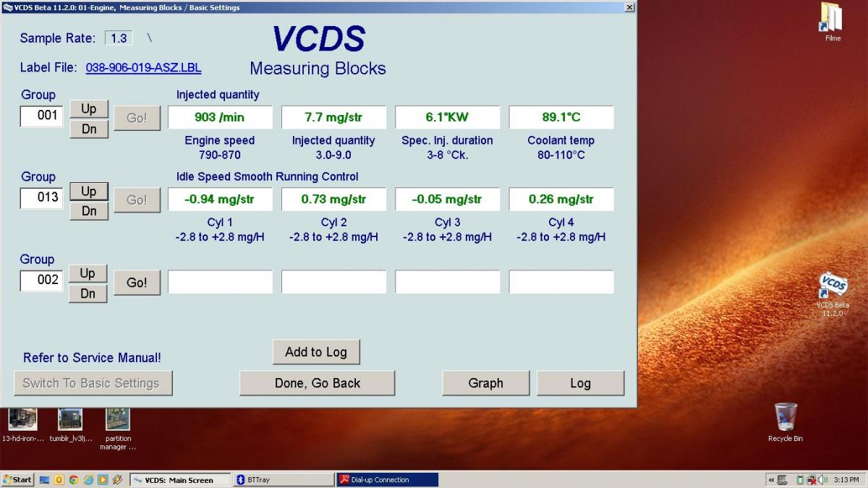Image resolution: width=868 pixels, height=488 pixels.
Task: Click the Refer to Service Manual! text
Action: coord(92,358)
